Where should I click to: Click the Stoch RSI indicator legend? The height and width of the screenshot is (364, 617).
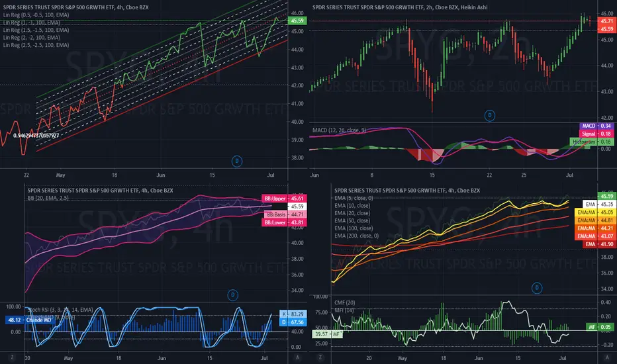pyautogui.click(x=61, y=310)
